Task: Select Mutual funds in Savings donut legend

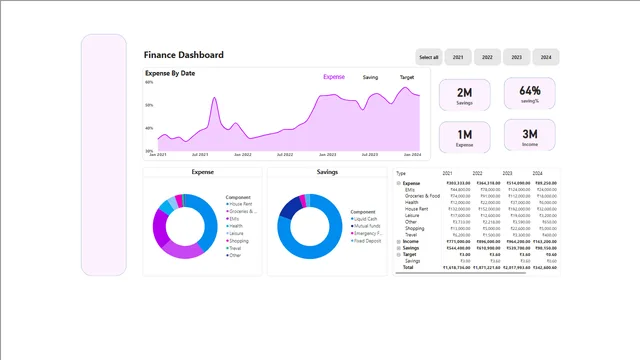Action: (366, 226)
